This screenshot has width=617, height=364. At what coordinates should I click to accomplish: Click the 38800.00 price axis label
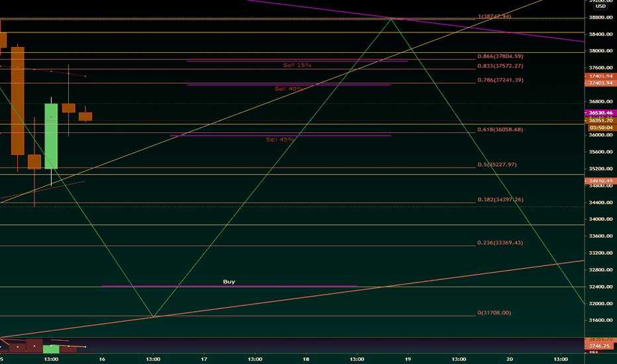tap(601, 18)
